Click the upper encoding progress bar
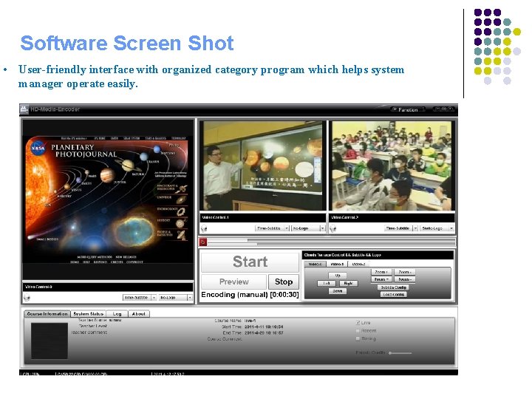This screenshot has height=399, width=532. coord(331,240)
